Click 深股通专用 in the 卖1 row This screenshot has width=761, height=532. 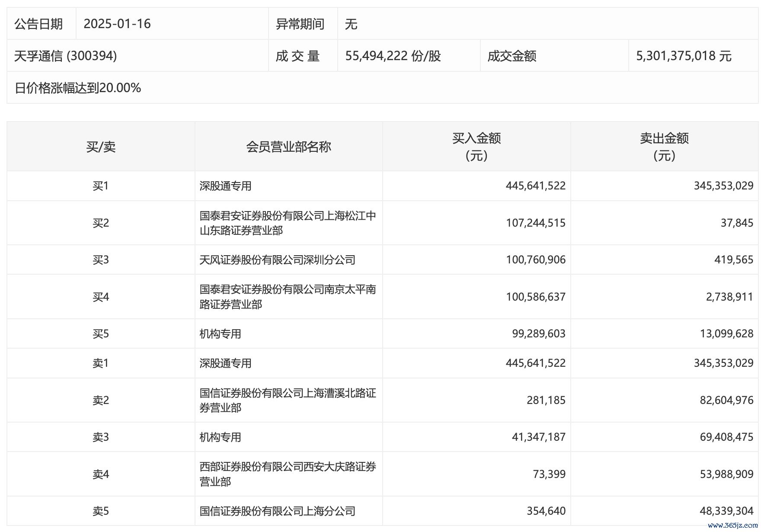225,363
